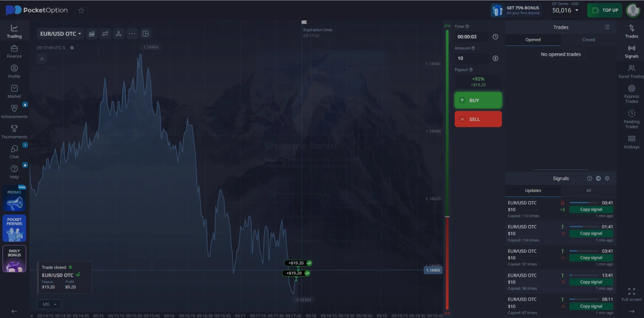This screenshot has height=318, width=644.
Task: Copy signal for the 00:41 EUR/USD entry
Action: (591, 209)
